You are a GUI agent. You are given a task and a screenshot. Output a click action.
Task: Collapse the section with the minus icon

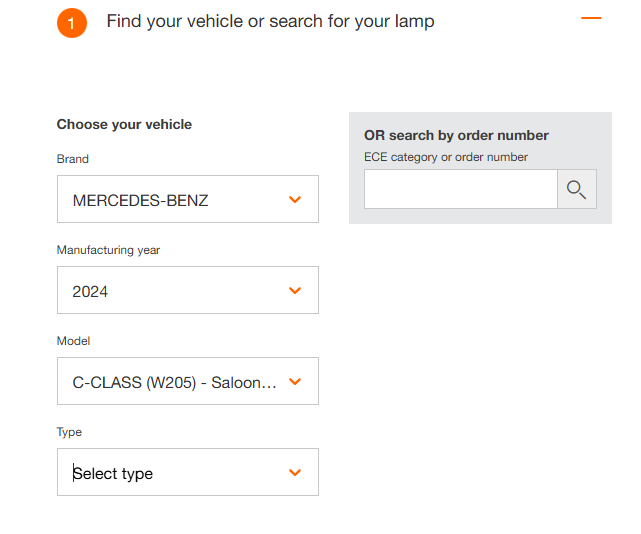pos(591,19)
